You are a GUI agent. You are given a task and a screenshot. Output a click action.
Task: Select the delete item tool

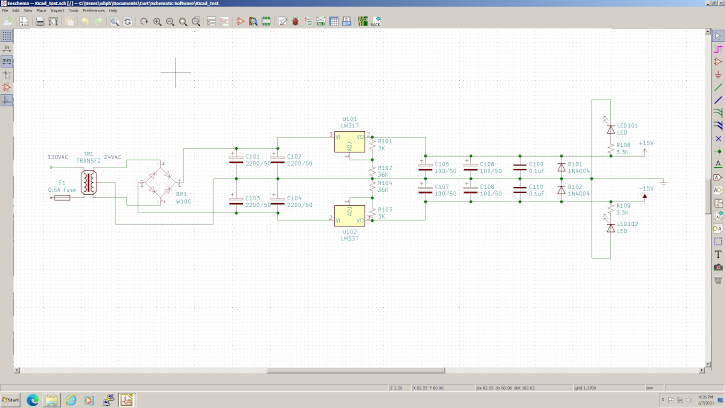(x=718, y=280)
